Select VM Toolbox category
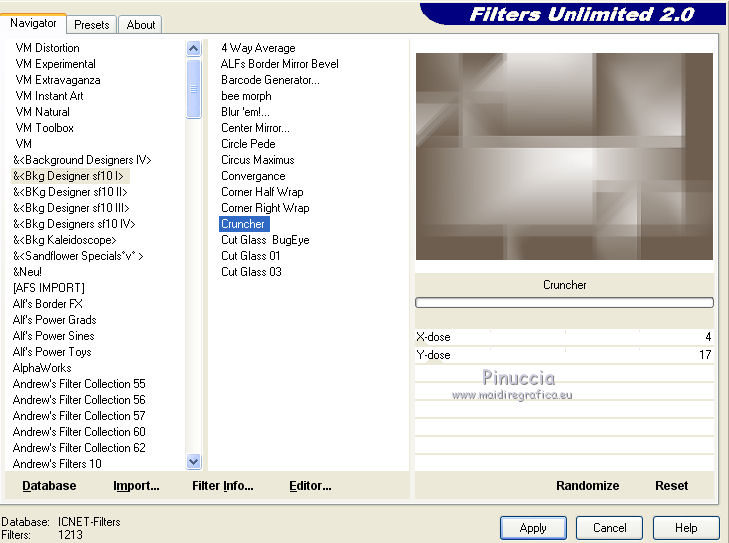Image resolution: width=729 pixels, height=543 pixels. click(x=44, y=128)
